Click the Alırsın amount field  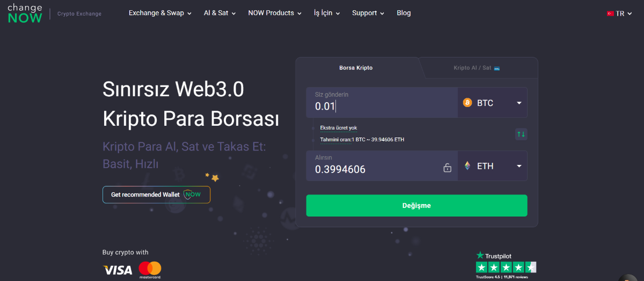click(382, 166)
